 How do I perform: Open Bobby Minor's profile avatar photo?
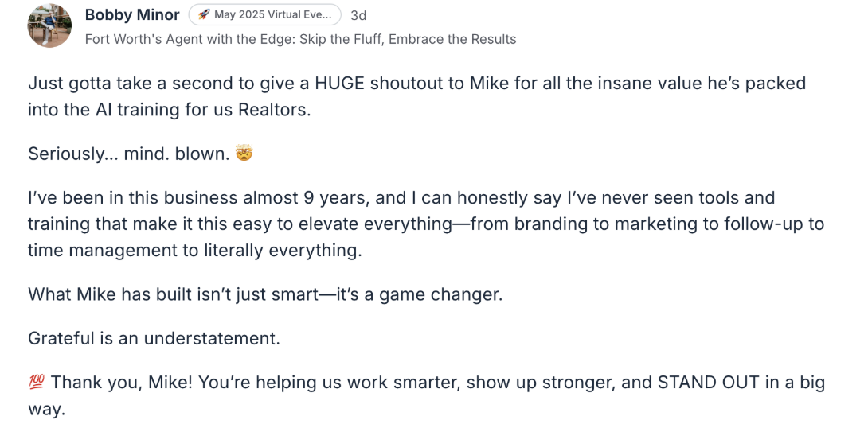[x=49, y=25]
